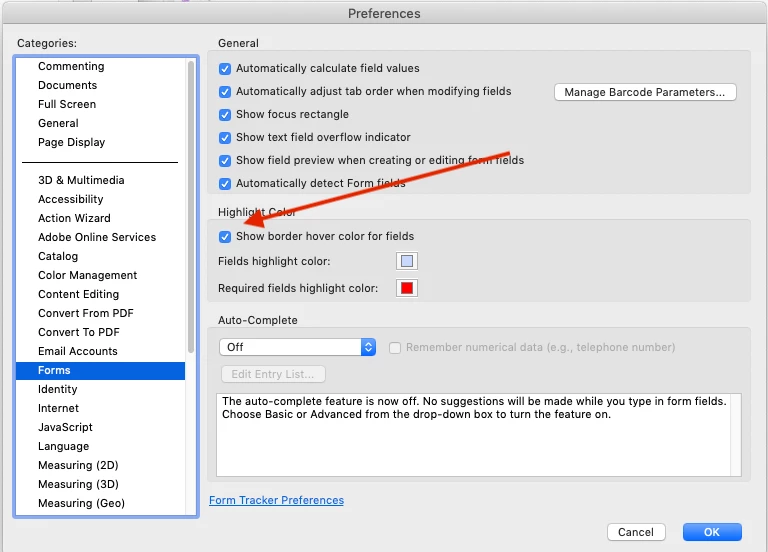Image resolution: width=768 pixels, height=552 pixels.
Task: Select Convert To PDF category
Action: pos(100,333)
